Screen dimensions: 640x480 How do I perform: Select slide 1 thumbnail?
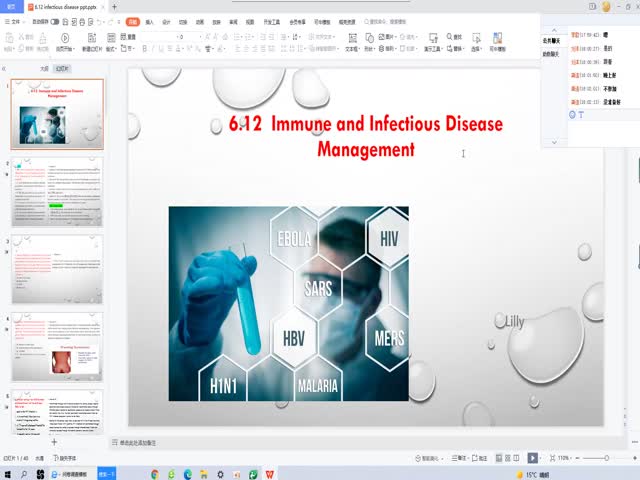click(57, 114)
